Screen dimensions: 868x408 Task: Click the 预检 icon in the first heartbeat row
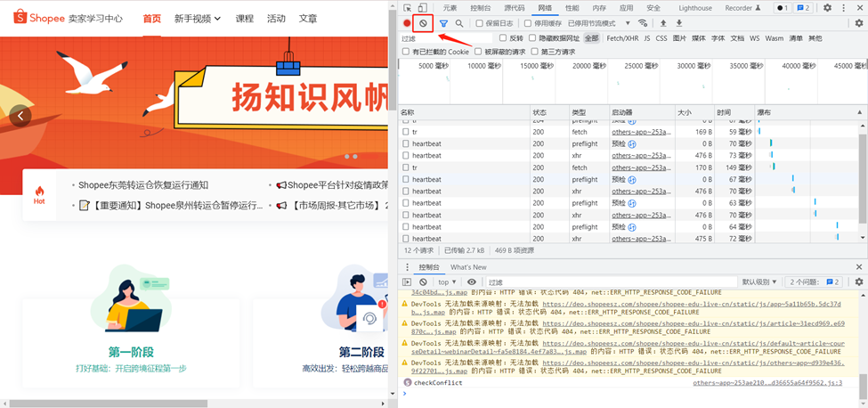tap(631, 144)
